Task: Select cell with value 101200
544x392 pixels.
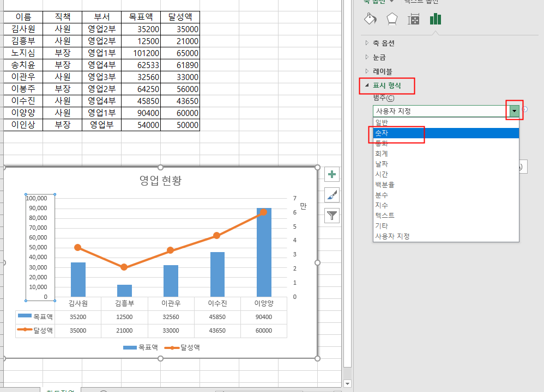Action: coord(141,53)
